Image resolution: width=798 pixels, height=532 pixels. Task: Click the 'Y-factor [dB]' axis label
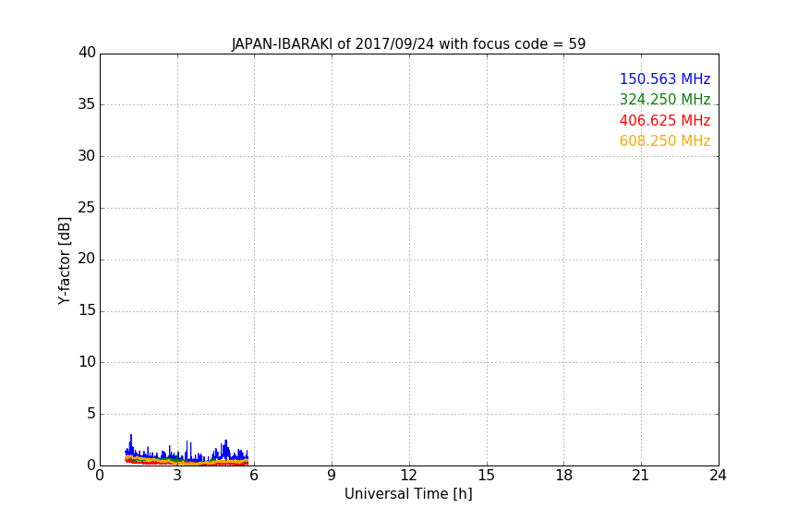(x=64, y=260)
